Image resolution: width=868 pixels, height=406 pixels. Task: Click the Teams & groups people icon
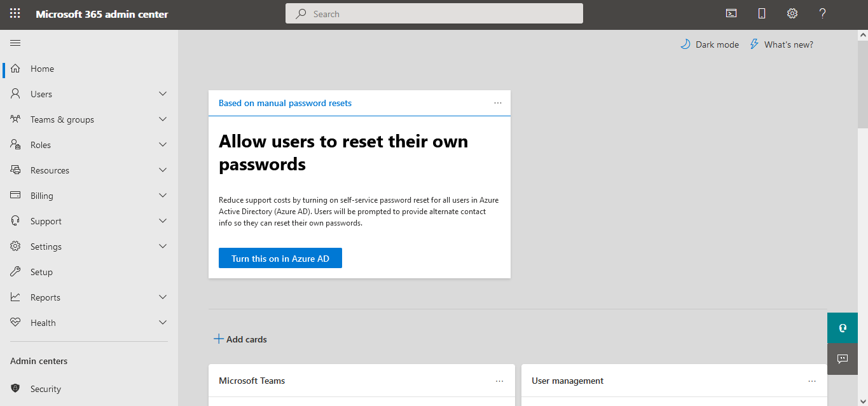(x=16, y=119)
